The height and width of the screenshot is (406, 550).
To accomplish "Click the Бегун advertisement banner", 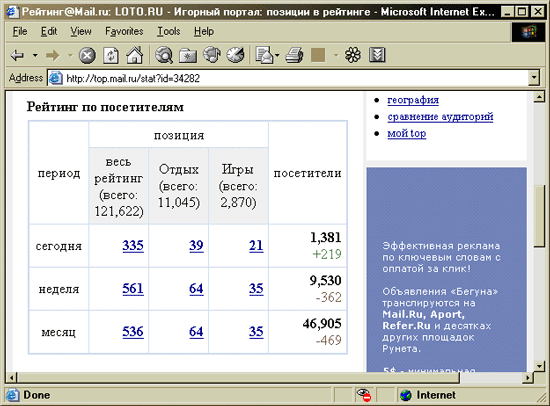I will click(x=446, y=269).
